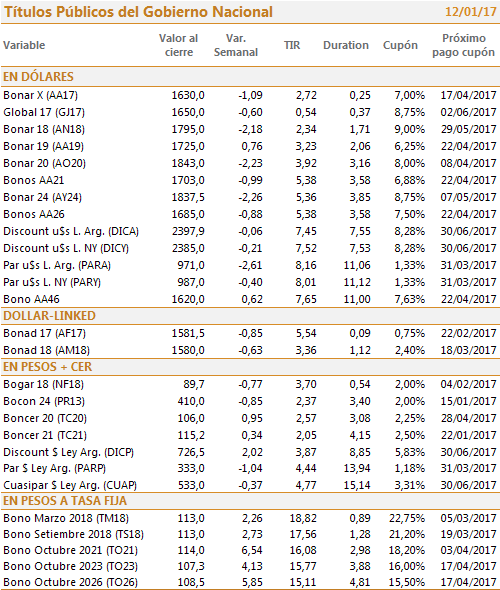Click the EN PESOS A TASA FIJA heading

tap(65, 501)
